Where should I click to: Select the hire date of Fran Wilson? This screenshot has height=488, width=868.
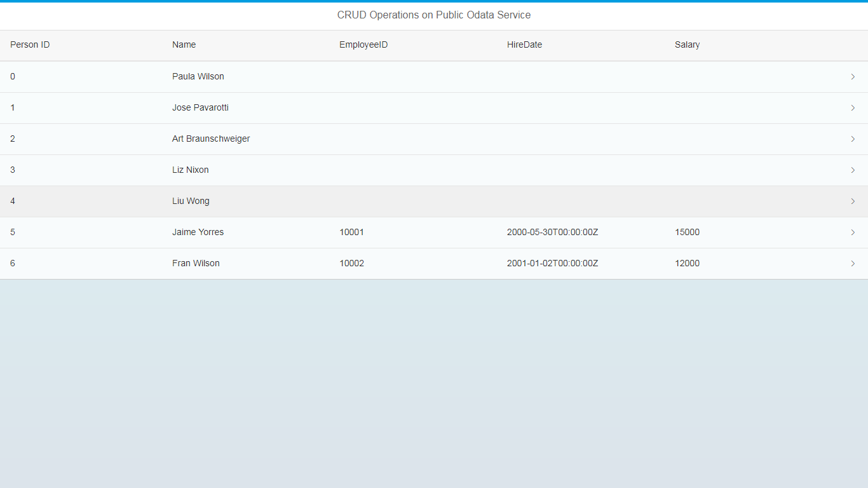[552, 263]
